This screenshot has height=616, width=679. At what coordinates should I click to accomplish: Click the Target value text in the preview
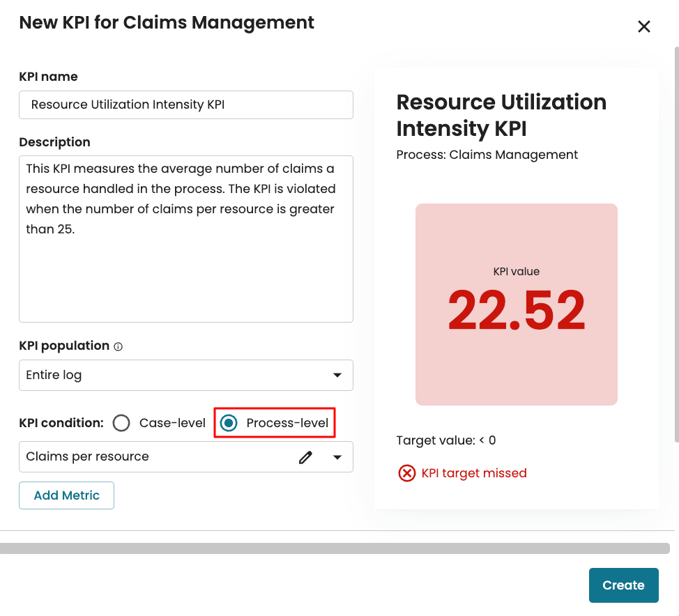(x=446, y=440)
